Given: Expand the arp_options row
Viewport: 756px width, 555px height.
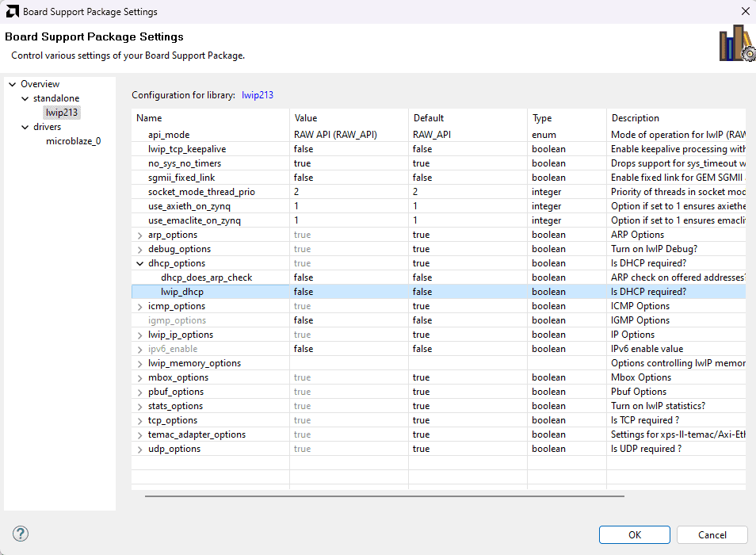Looking at the screenshot, I should tap(140, 235).
